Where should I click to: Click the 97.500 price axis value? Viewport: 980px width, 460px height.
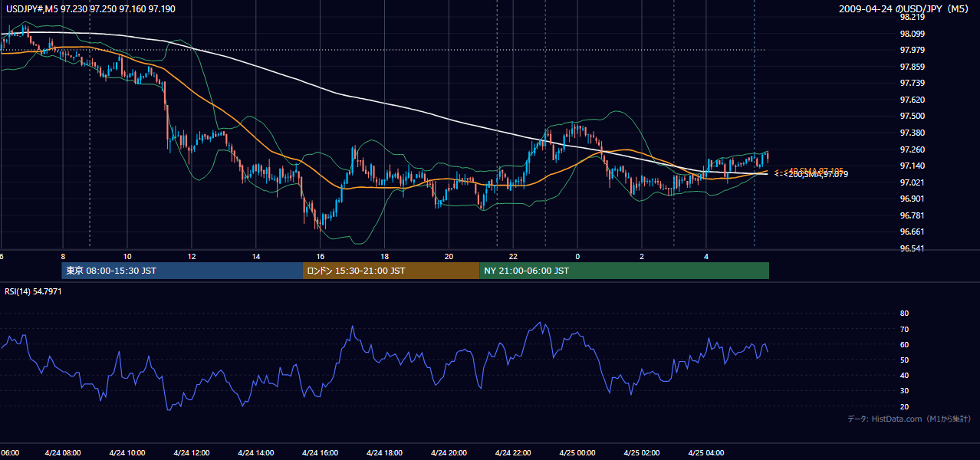point(912,116)
